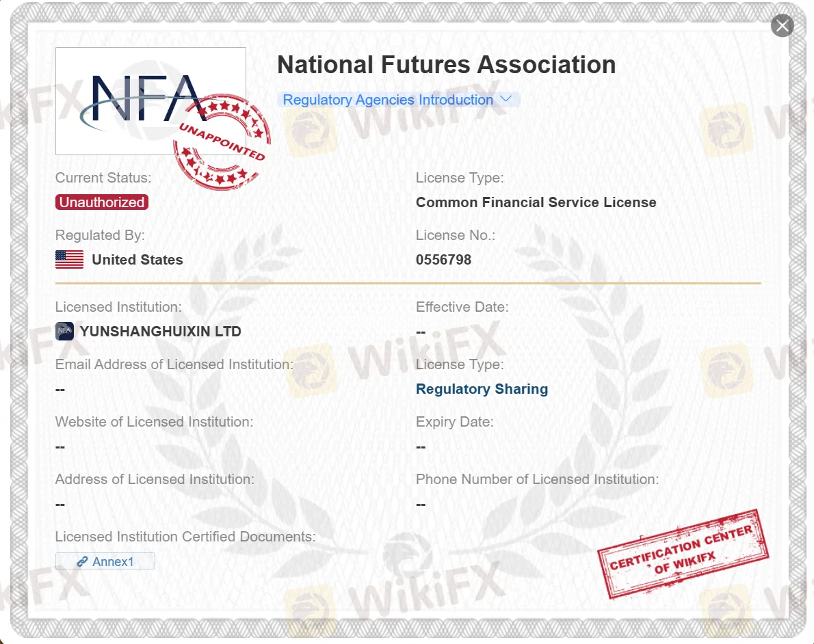814x644 pixels.
Task: Collapse the Regulatory Agencies Introduction panel
Action: coord(399,99)
